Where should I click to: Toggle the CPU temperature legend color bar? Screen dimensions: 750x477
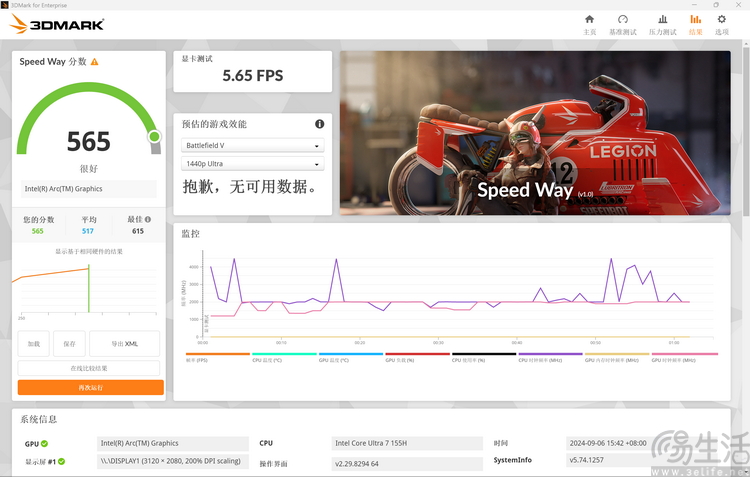284,354
